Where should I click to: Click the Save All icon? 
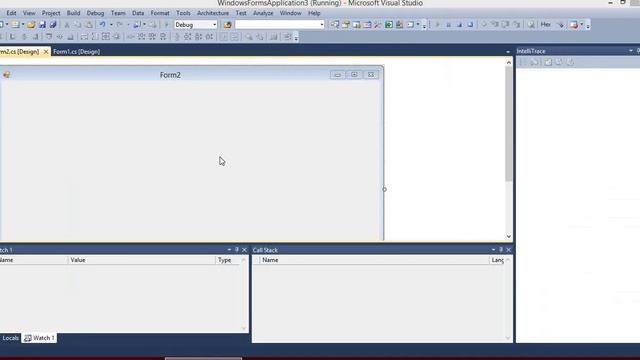click(53, 25)
